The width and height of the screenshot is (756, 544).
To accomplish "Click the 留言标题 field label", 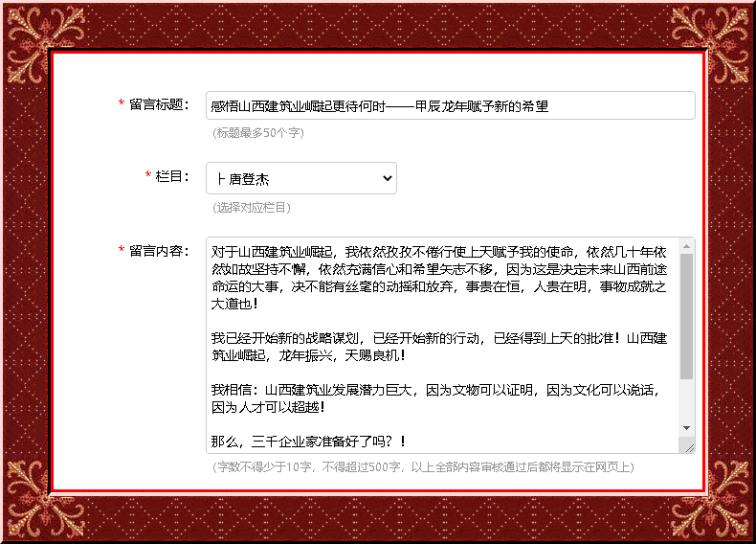I will coord(160,103).
